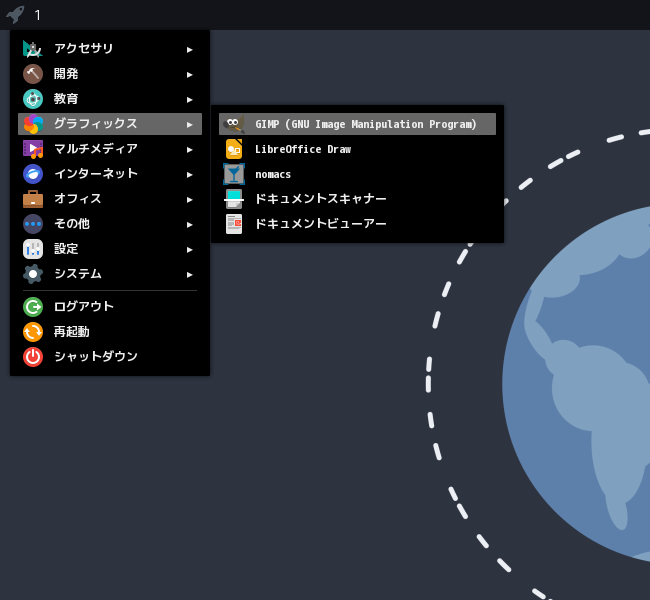Select the アクセサリ menu label

pos(83,49)
